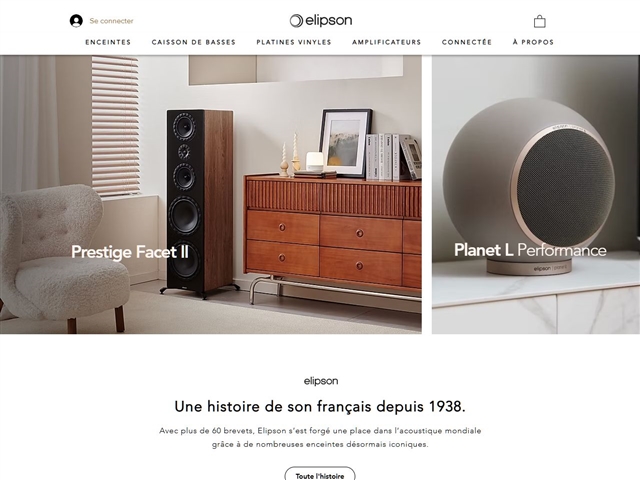Click the Elipson logo in the header
The width and height of the screenshot is (640, 480).
coord(321,20)
